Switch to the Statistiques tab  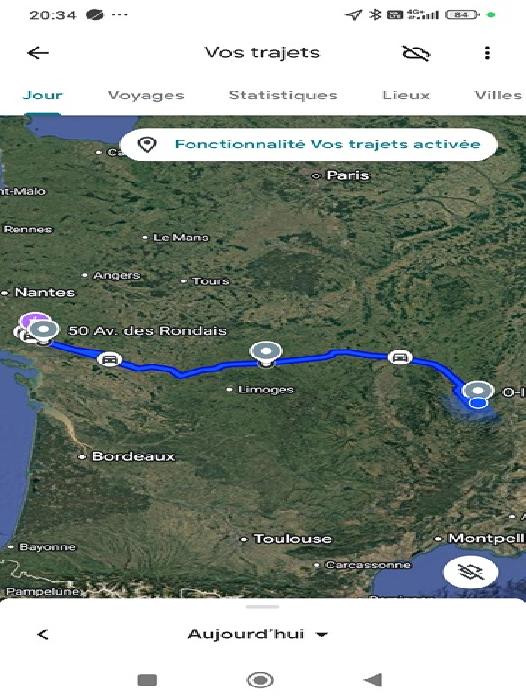(x=283, y=95)
